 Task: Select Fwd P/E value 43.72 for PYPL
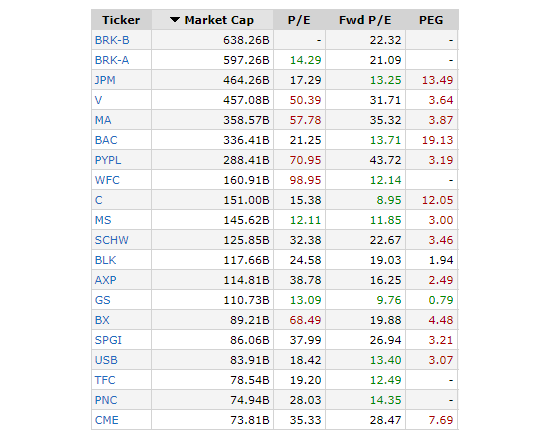click(x=385, y=160)
